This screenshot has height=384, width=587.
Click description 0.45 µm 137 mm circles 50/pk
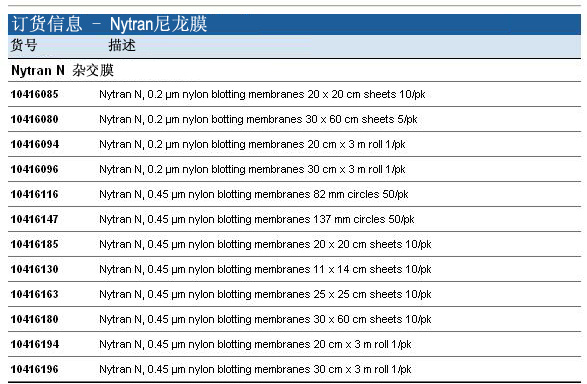pyautogui.click(x=257, y=219)
